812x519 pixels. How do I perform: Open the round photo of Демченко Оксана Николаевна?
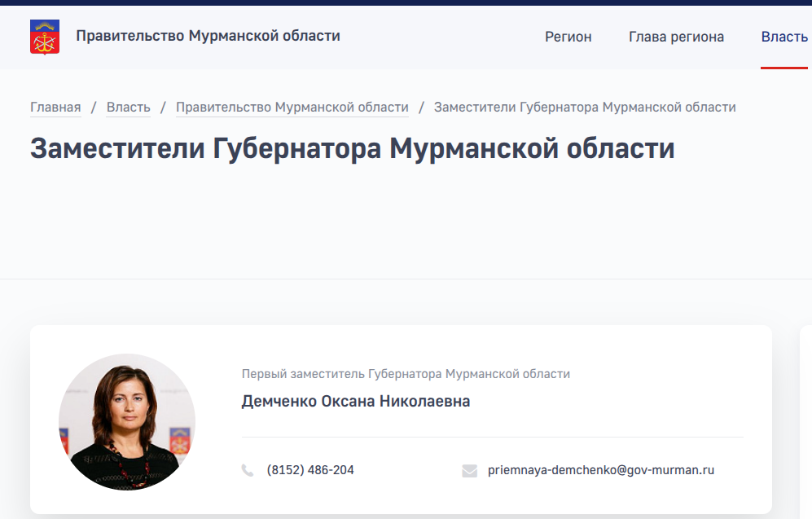point(127,422)
